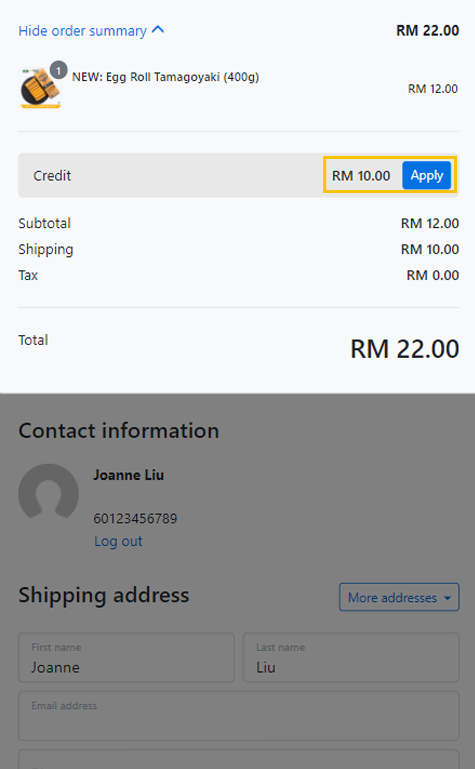This screenshot has height=769, width=475.
Task: Click the More addresses dropdown arrow
Action: [x=447, y=598]
